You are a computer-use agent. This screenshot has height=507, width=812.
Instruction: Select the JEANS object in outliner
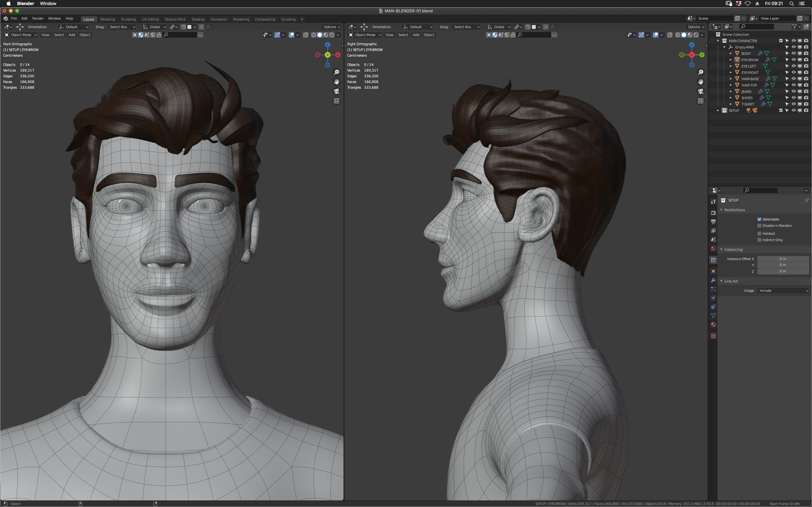746,92
